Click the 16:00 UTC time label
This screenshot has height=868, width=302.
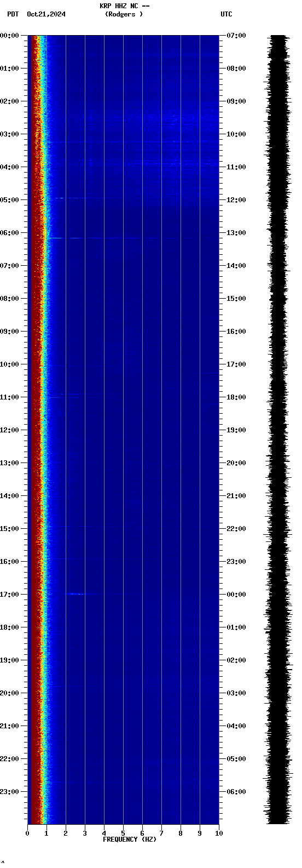point(236,332)
